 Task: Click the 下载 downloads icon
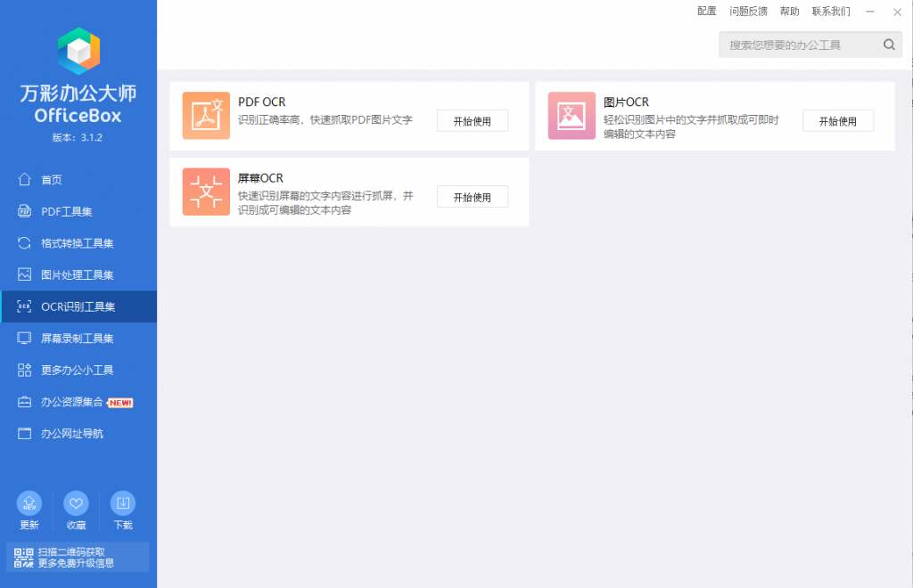pos(123,503)
